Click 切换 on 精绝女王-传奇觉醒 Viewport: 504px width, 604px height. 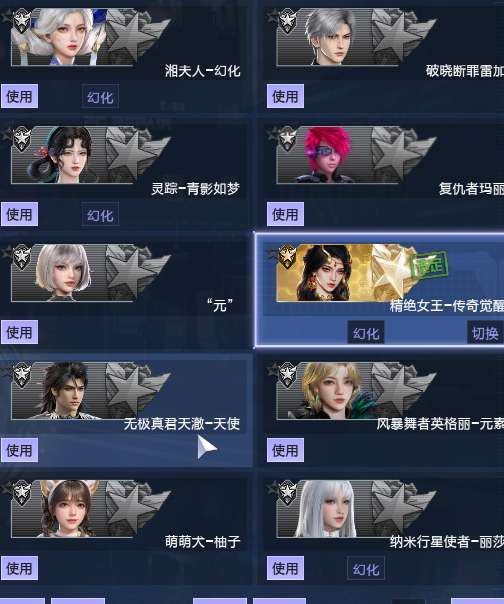coord(485,332)
